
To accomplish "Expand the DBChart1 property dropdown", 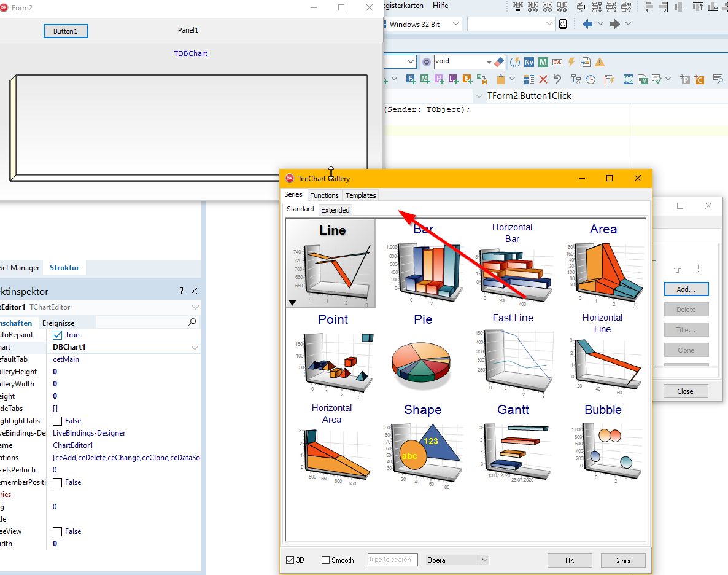I will (x=195, y=347).
